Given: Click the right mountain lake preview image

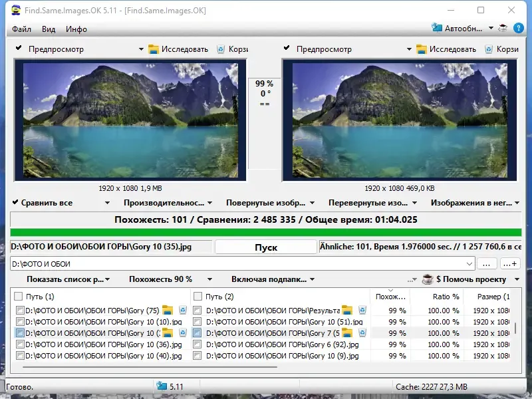Looking at the screenshot, I should tap(400, 120).
